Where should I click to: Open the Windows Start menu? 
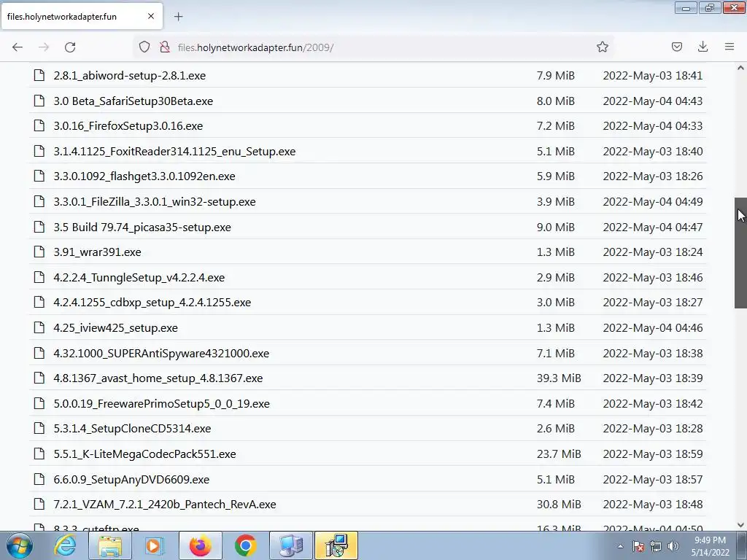[20, 545]
